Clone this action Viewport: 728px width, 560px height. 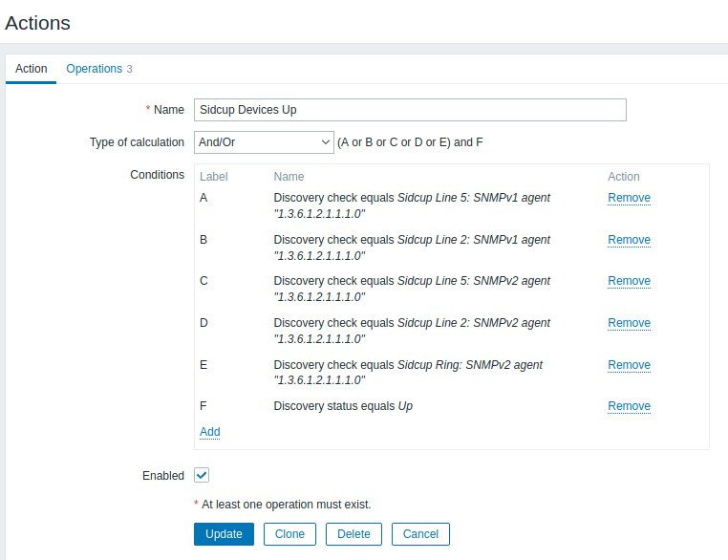tap(289, 534)
